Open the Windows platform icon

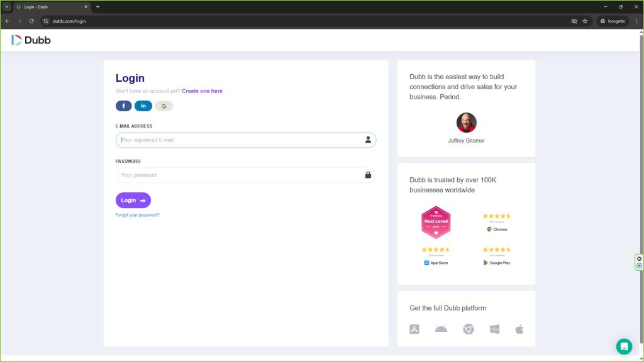coord(494,329)
